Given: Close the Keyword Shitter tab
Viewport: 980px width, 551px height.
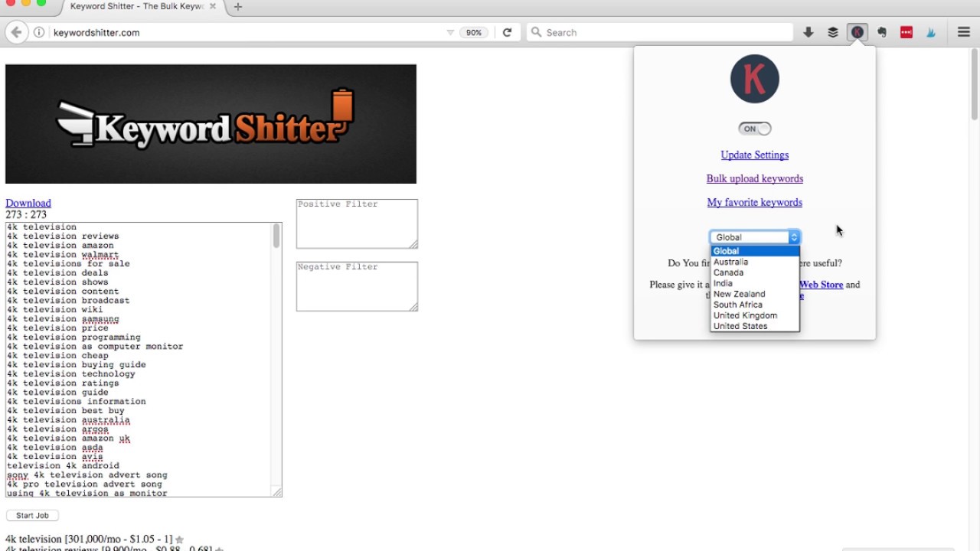Looking at the screenshot, I should point(213,6).
